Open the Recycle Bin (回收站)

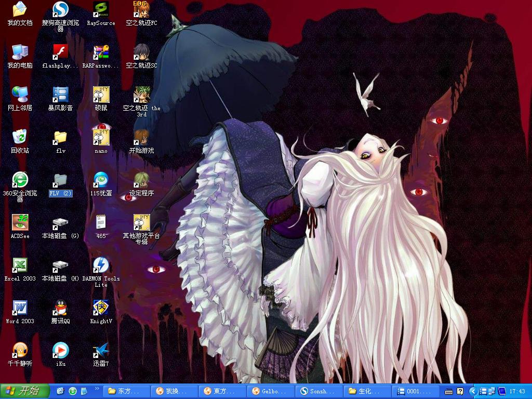[20, 138]
